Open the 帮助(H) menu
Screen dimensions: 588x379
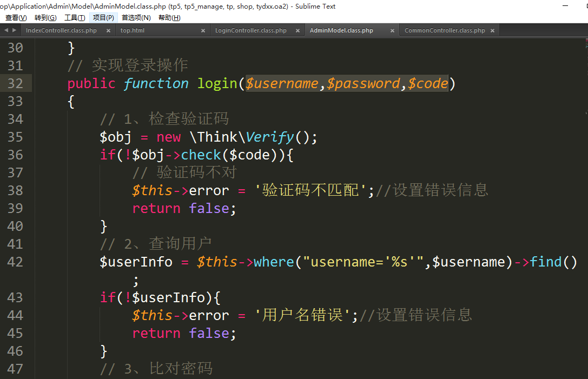click(169, 18)
